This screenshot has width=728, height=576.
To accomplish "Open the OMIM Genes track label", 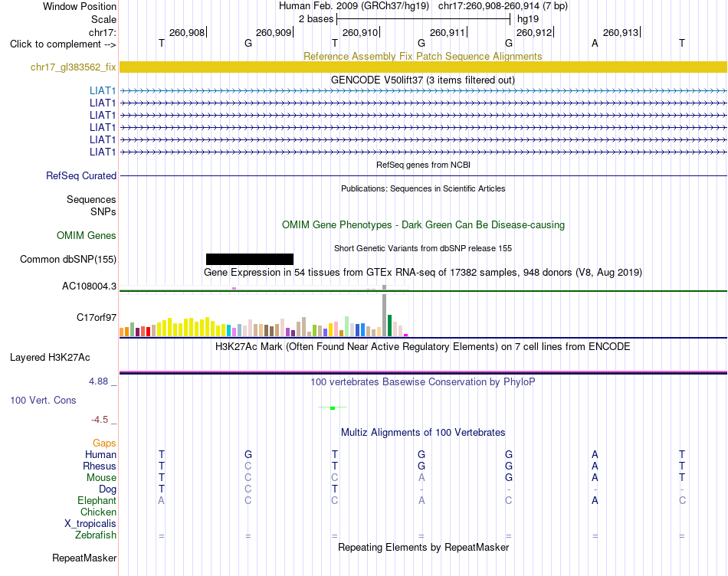I will 87,235.
